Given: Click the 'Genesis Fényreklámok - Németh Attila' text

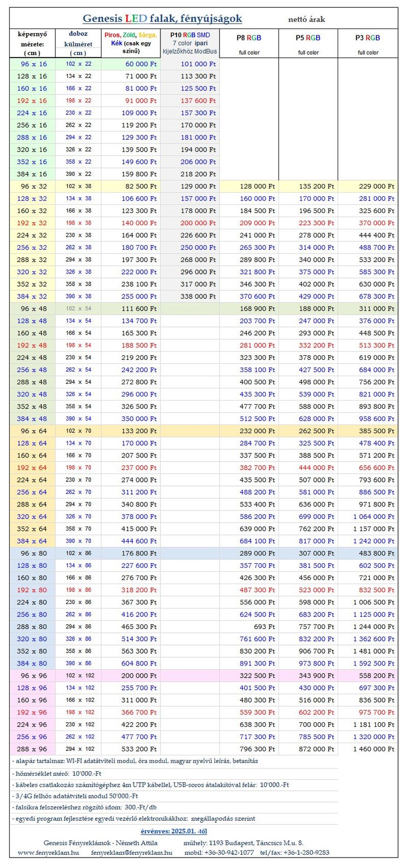Looking at the screenshot, I should pyautogui.click(x=100, y=843).
